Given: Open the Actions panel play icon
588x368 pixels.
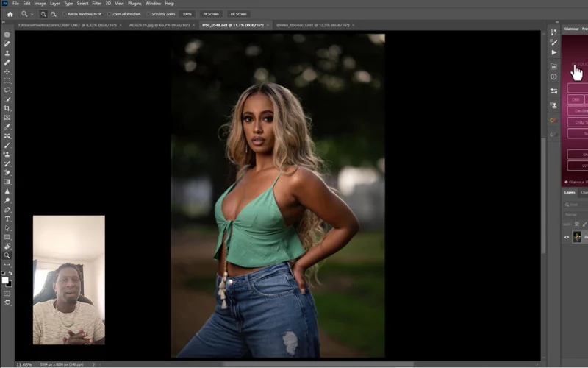Looking at the screenshot, I should [x=553, y=52].
